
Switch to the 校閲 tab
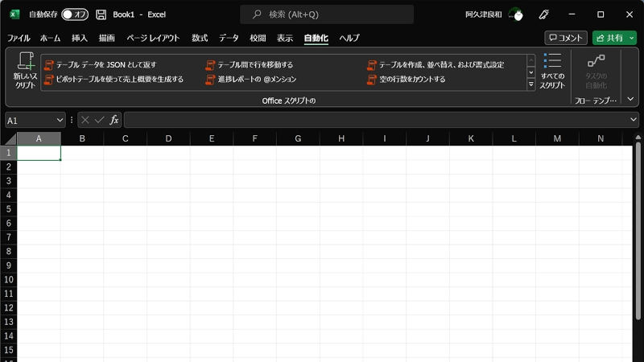click(258, 38)
